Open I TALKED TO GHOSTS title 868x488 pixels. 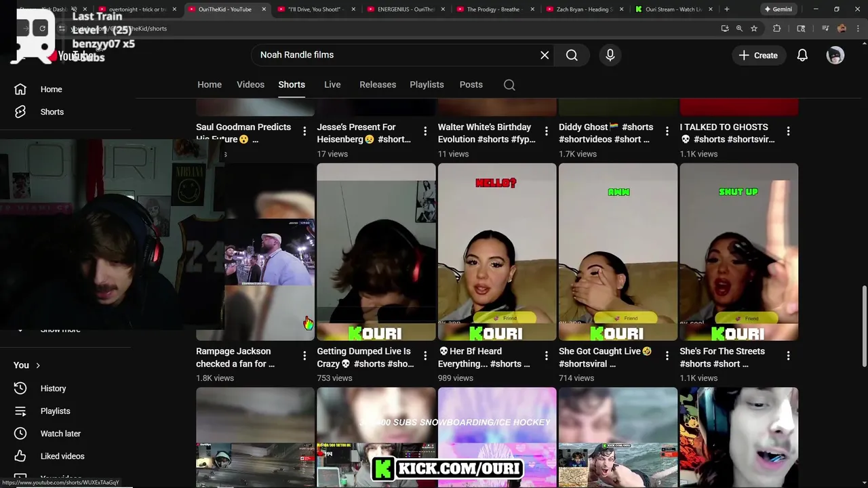[x=727, y=133]
